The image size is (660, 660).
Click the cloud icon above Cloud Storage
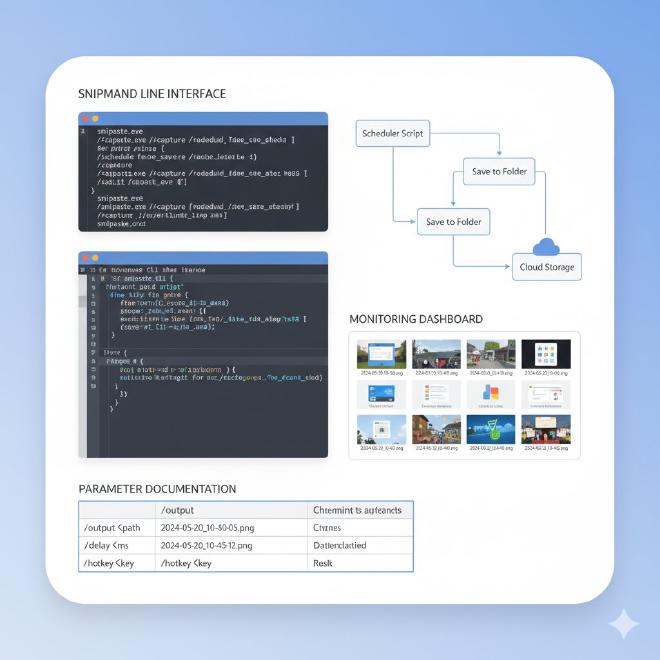click(x=547, y=246)
